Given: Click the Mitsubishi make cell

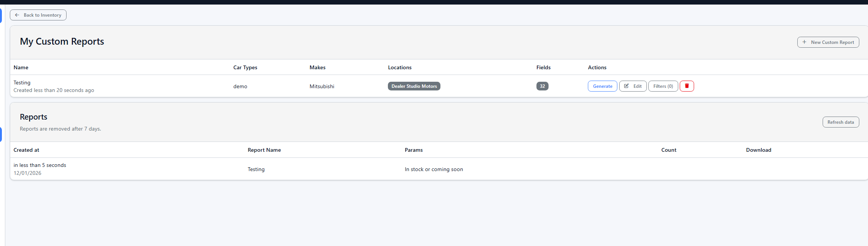Looking at the screenshot, I should pyautogui.click(x=322, y=86).
